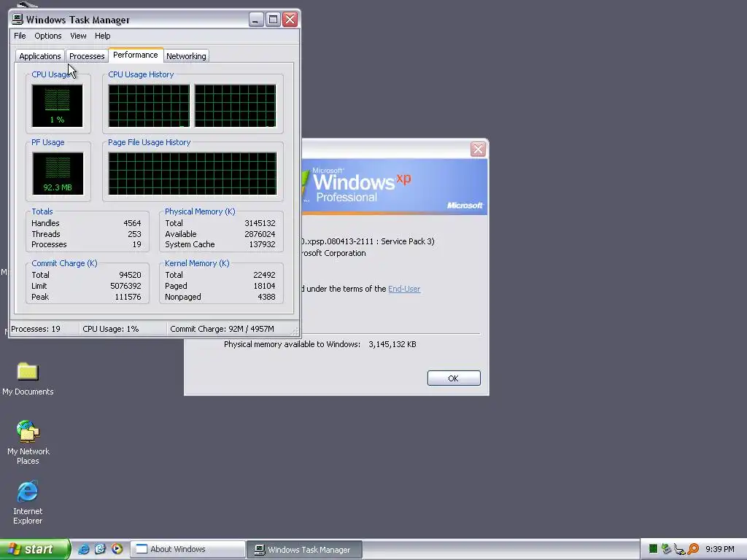Open the Help menu in Task Manager
Viewport: 747px width, 560px height.
coord(102,36)
